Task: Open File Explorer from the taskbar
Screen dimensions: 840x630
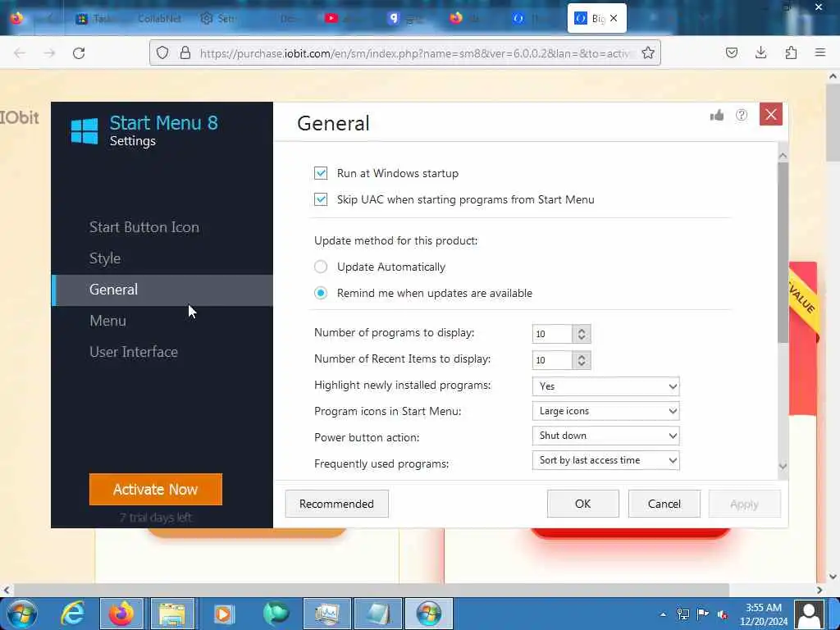Action: 172,614
